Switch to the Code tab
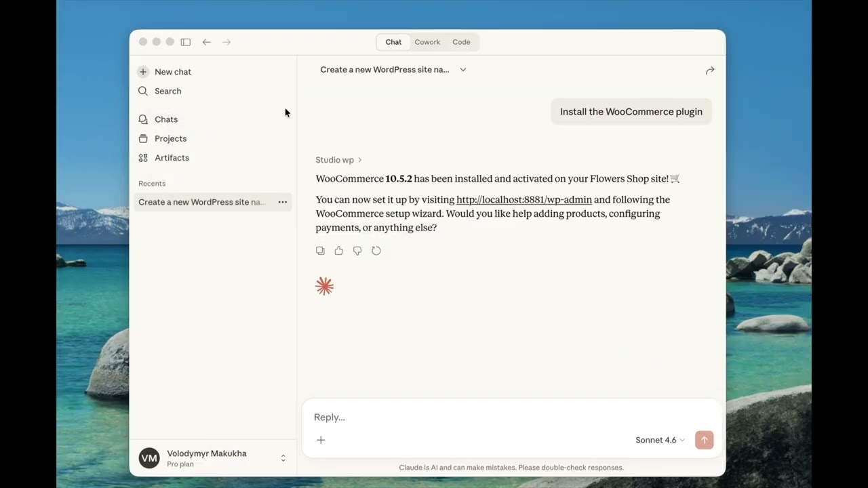This screenshot has width=868, height=488. tap(461, 42)
